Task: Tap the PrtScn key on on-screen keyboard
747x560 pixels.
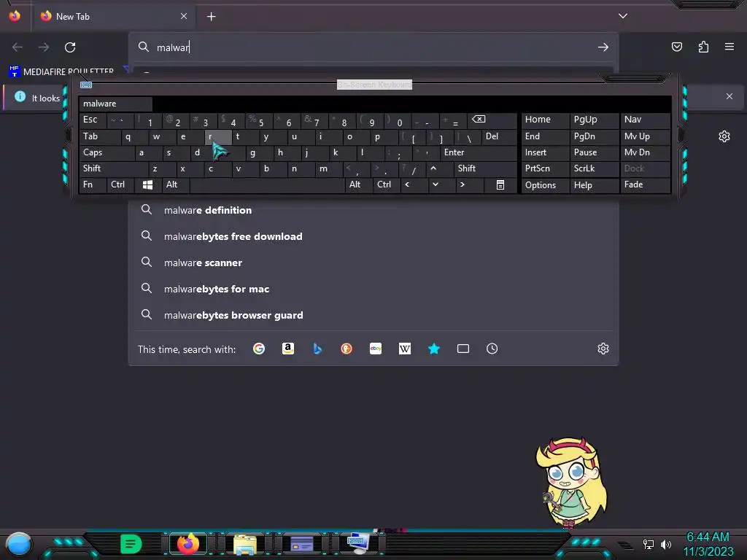Action: tap(545, 168)
